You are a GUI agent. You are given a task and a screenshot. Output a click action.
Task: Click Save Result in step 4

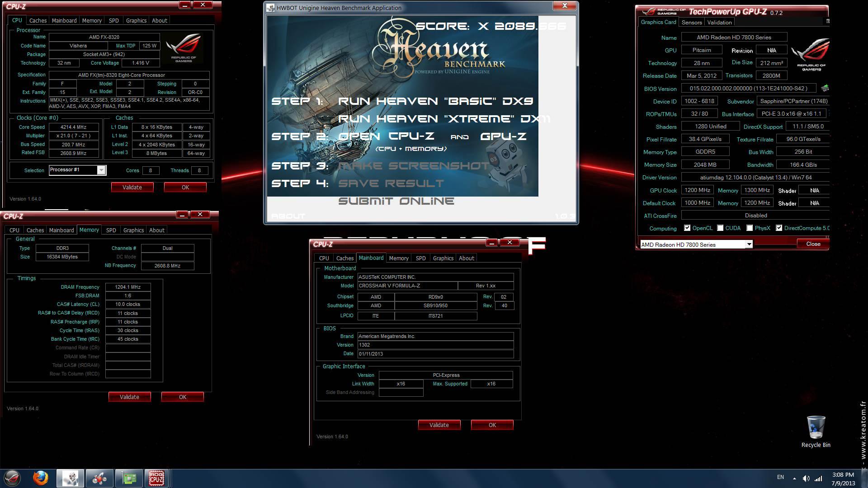[391, 183]
